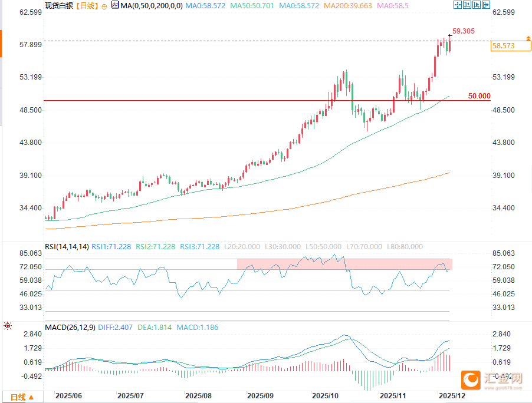The height and width of the screenshot is (403, 532).
Task: Click the MA(0,50,0,200,0,0) indicator label
Action: tap(152, 6)
